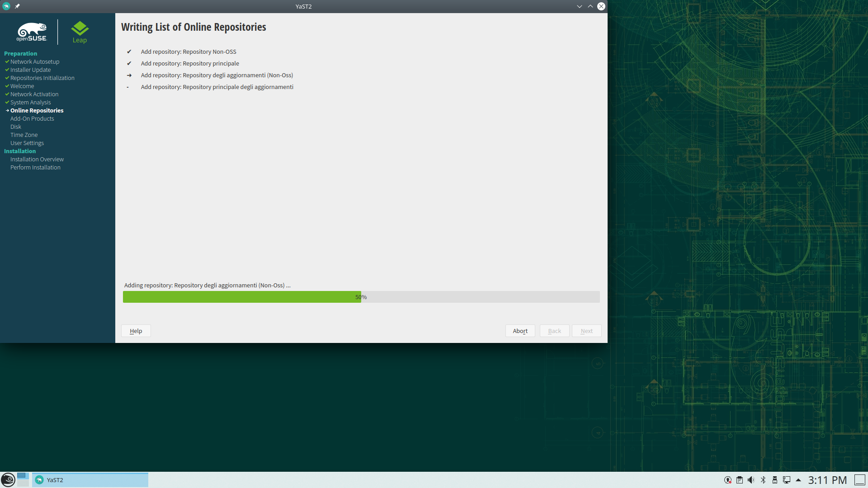Open software updates tray icon

pos(728,480)
